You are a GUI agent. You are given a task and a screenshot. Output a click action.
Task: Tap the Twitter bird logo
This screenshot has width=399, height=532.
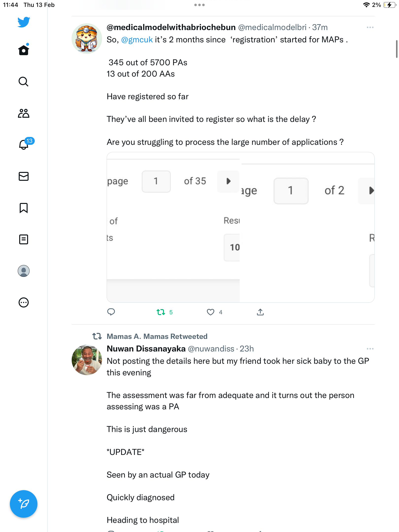pos(24,22)
